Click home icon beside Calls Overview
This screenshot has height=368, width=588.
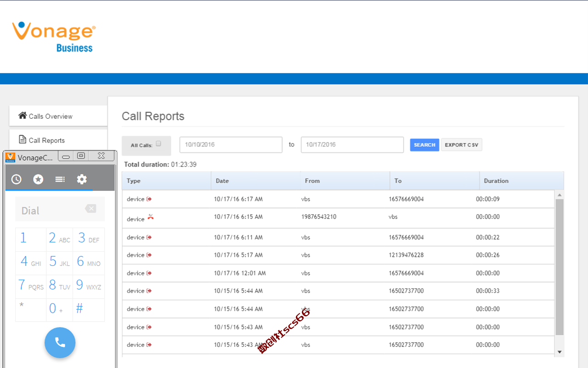click(23, 115)
